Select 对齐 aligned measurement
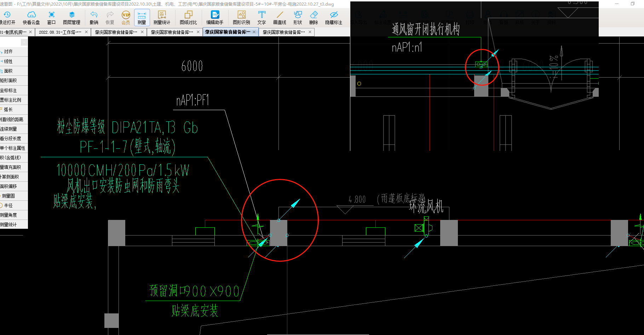Screen dimensions: 644x335 (x=14, y=52)
